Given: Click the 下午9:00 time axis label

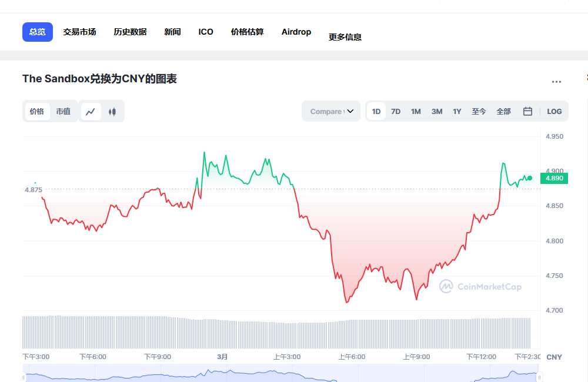Looking at the screenshot, I should point(158,357).
